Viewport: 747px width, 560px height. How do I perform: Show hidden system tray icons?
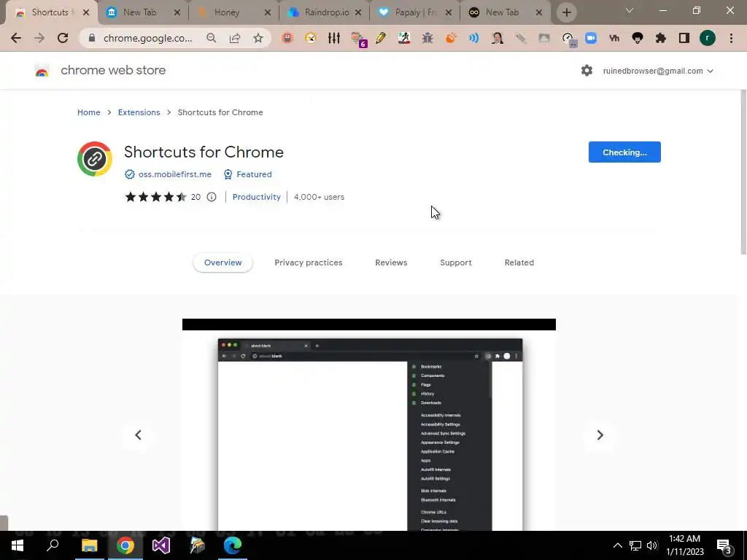(617, 545)
